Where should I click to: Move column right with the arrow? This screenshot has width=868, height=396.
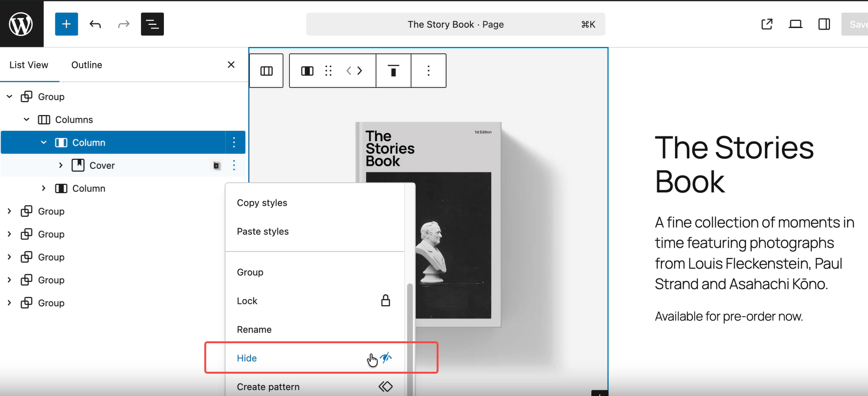coord(360,71)
